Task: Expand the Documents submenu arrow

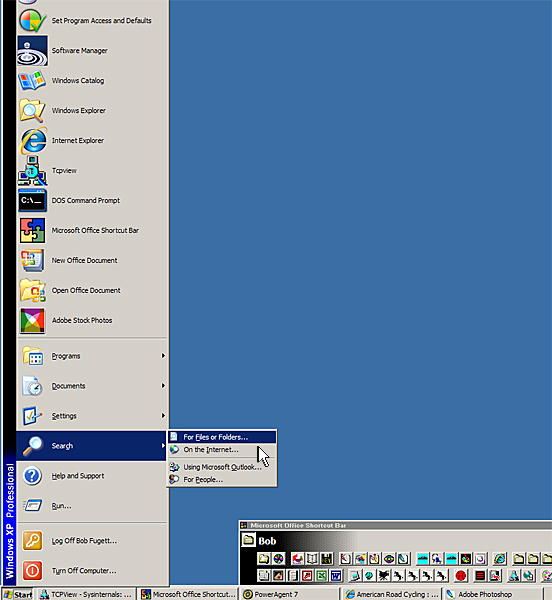Action: pyautogui.click(x=163, y=386)
